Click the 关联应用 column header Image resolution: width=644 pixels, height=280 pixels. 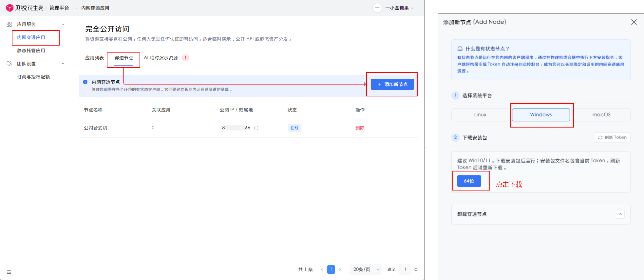click(161, 110)
